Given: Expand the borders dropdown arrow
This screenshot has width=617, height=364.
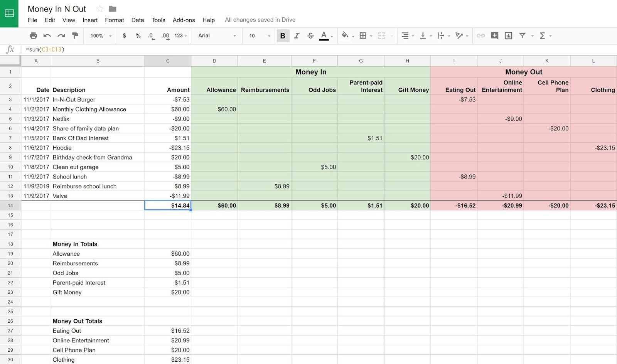Looking at the screenshot, I should tap(371, 36).
